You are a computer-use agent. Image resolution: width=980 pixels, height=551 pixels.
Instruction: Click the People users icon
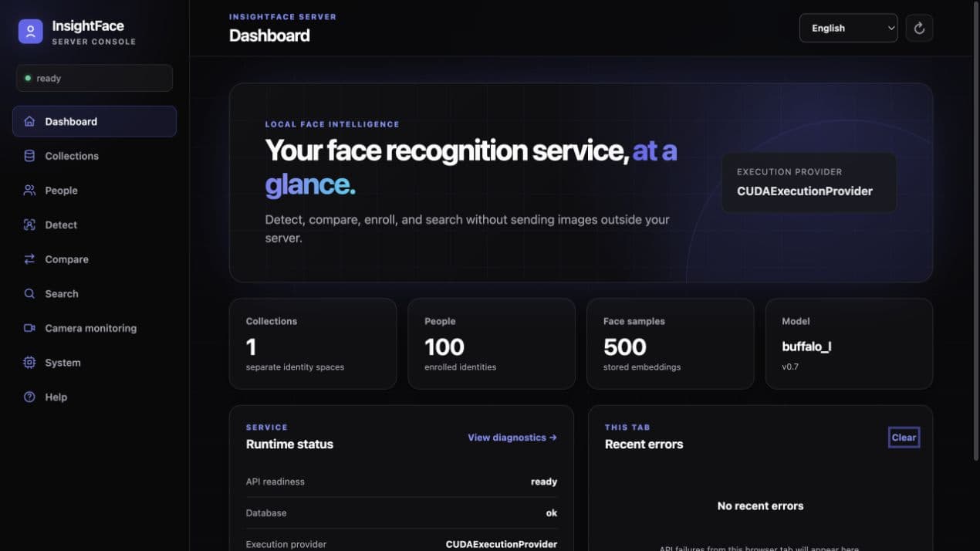pos(29,191)
